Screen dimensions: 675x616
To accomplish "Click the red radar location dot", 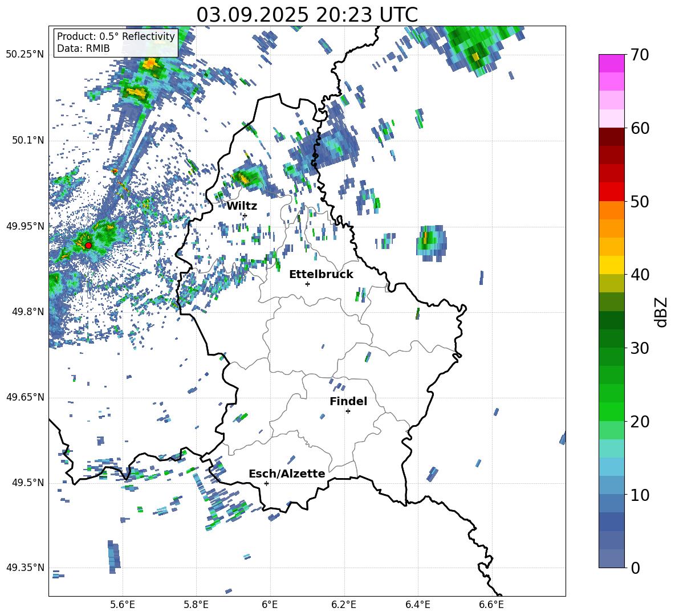I will pyautogui.click(x=88, y=245).
